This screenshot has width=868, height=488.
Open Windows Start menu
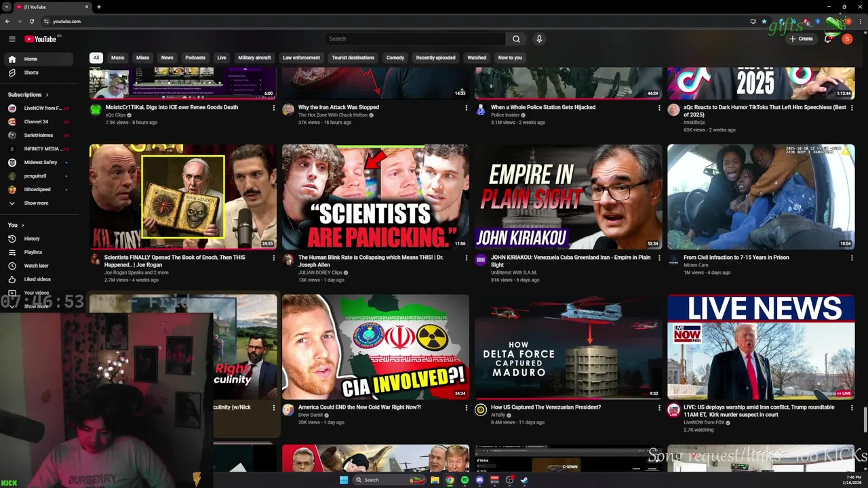tap(344, 480)
